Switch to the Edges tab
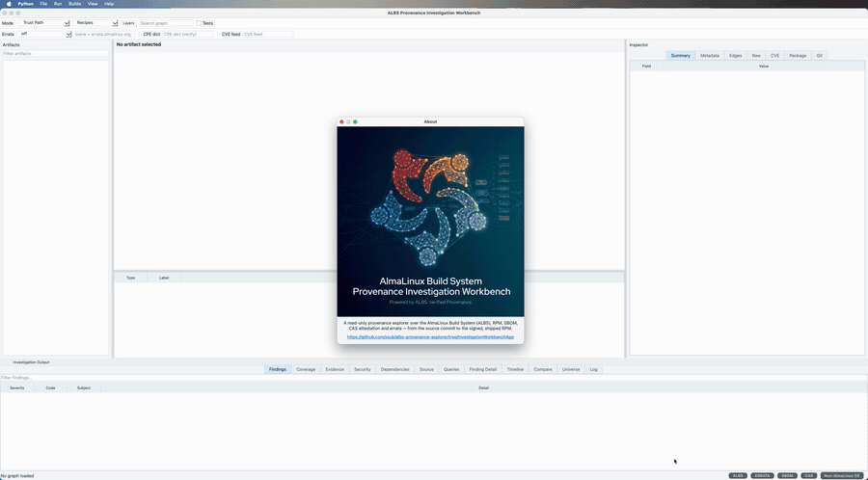Image resolution: width=868 pixels, height=480 pixels. click(x=735, y=56)
